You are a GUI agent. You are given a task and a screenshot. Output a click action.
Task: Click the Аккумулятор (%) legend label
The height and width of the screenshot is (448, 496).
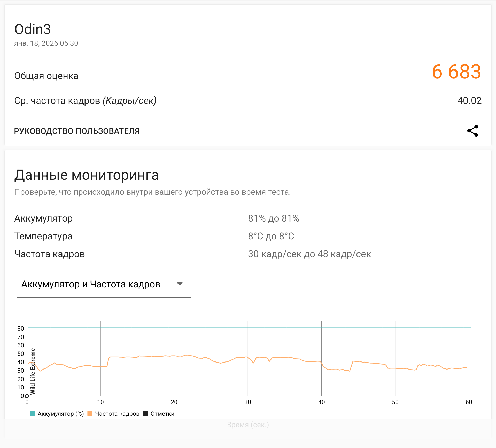[x=61, y=414]
